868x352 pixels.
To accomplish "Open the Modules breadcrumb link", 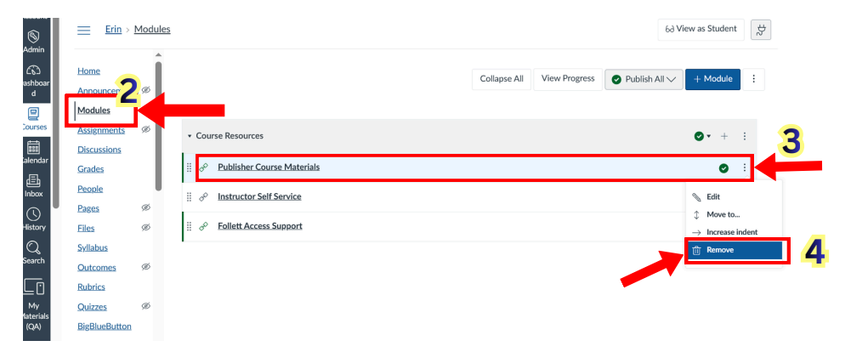I will pyautogui.click(x=152, y=29).
